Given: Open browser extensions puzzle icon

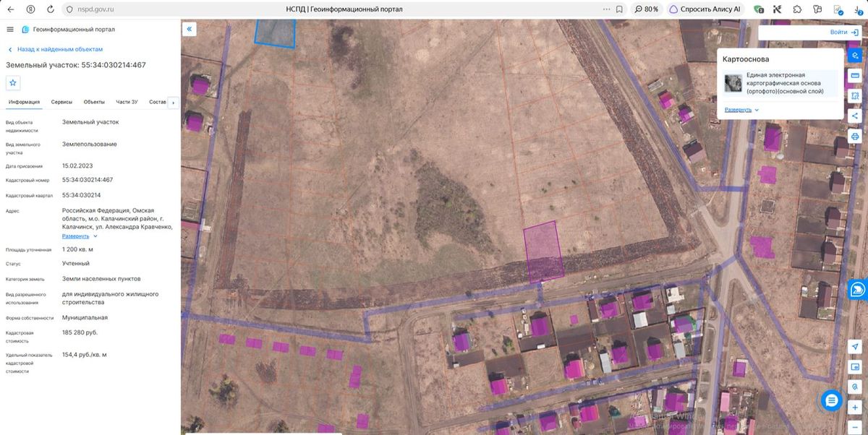Looking at the screenshot, I should click(x=797, y=9).
